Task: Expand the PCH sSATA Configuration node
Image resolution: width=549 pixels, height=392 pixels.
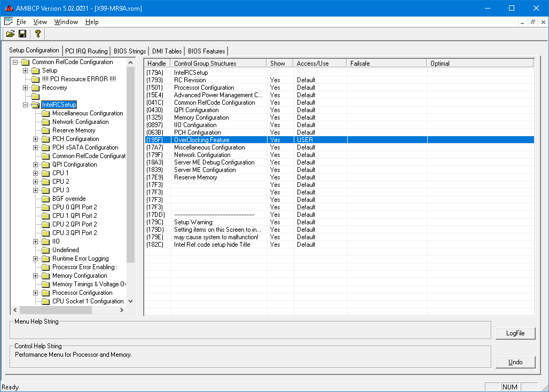Action: tap(35, 148)
